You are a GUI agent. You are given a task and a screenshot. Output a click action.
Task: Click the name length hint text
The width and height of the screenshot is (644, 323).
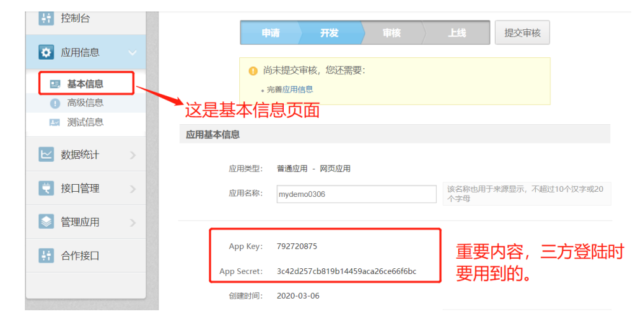pos(525,194)
